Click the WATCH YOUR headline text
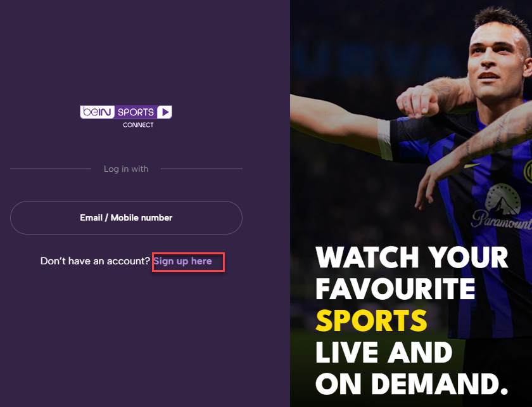The width and height of the screenshot is (532, 407). point(412,257)
